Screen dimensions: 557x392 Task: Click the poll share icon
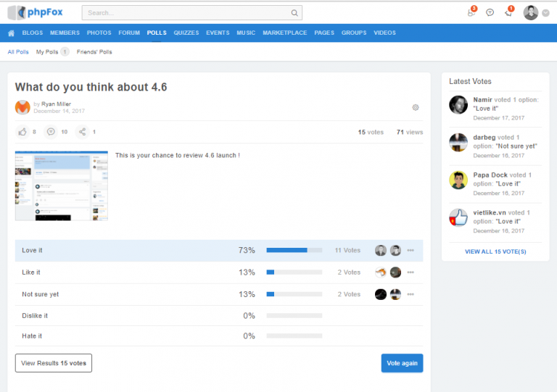82,132
